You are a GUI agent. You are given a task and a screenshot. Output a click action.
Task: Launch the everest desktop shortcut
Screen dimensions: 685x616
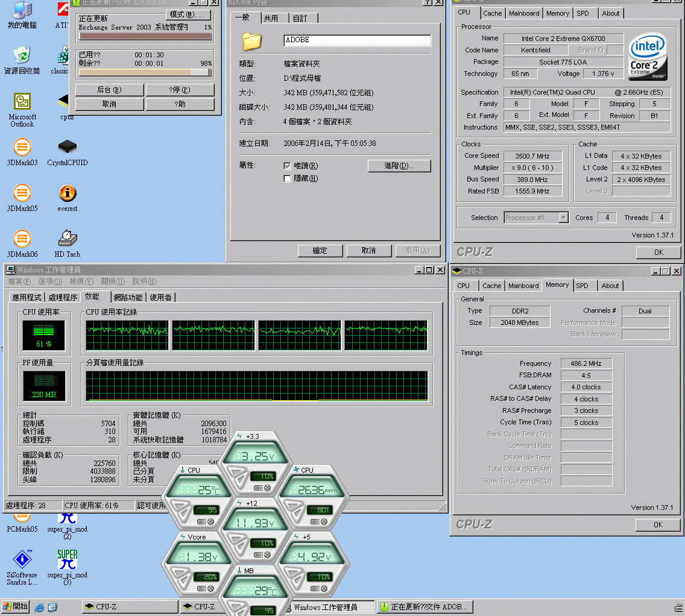[x=68, y=198]
